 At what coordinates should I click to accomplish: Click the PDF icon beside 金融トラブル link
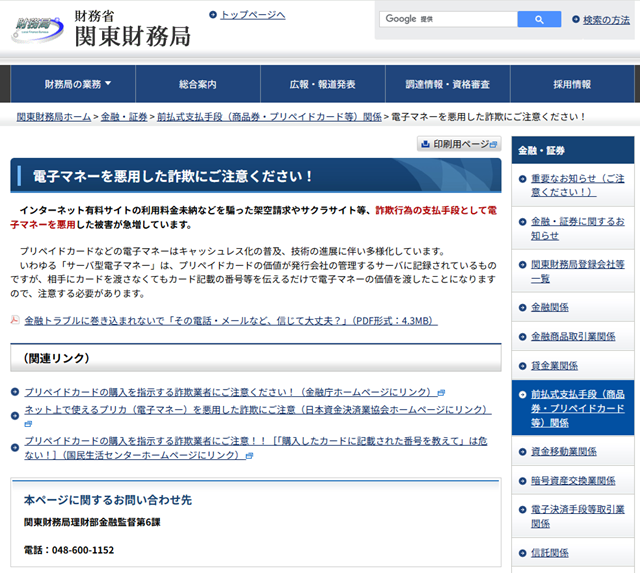coord(15,320)
